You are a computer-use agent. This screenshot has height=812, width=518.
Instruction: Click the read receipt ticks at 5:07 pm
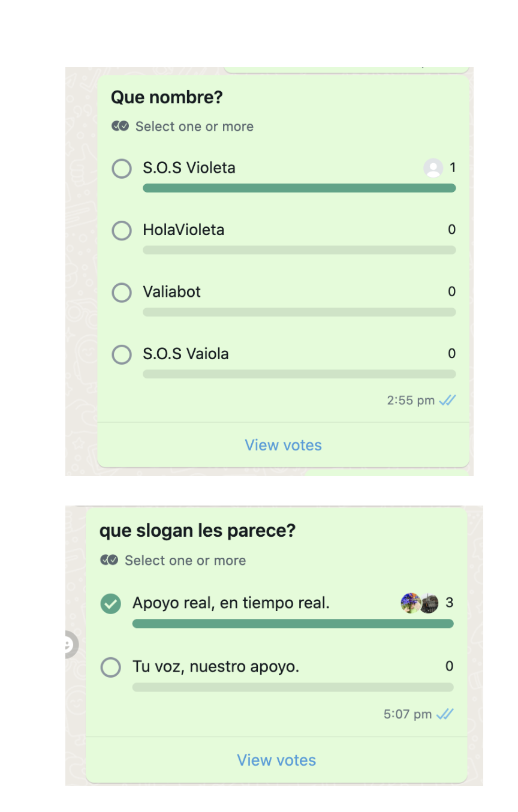pos(445,714)
